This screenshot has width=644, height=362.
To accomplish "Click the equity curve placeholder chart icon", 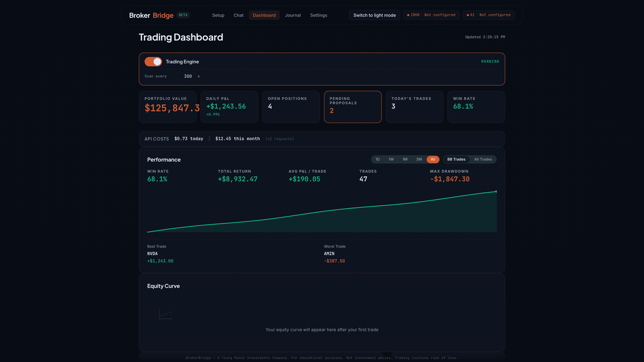I will point(166,314).
